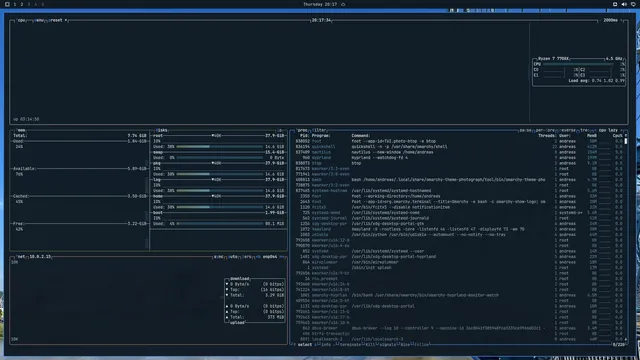Select the systemd-hostnamed process row
The height and width of the screenshot is (360, 640).
[x=459, y=191]
